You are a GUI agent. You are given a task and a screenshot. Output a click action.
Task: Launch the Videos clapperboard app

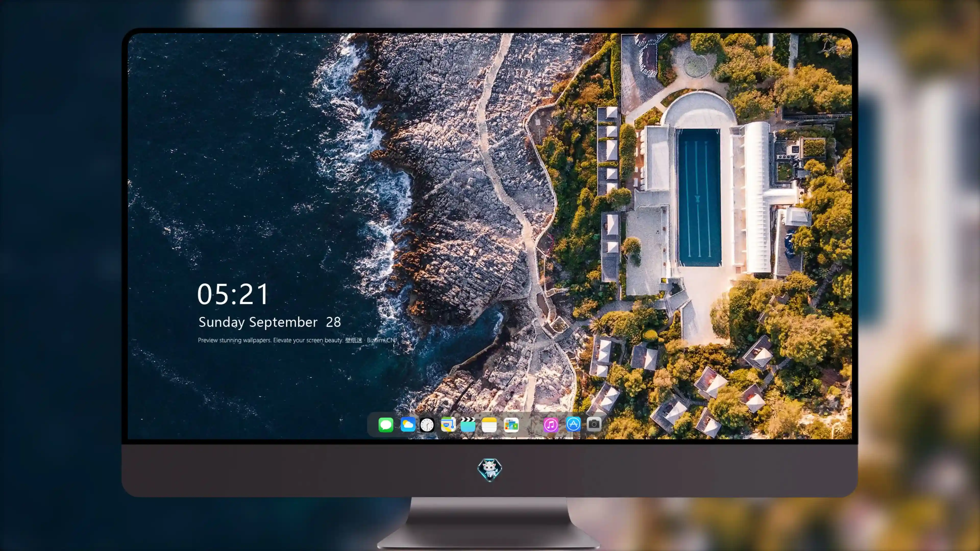pyautogui.click(x=468, y=424)
